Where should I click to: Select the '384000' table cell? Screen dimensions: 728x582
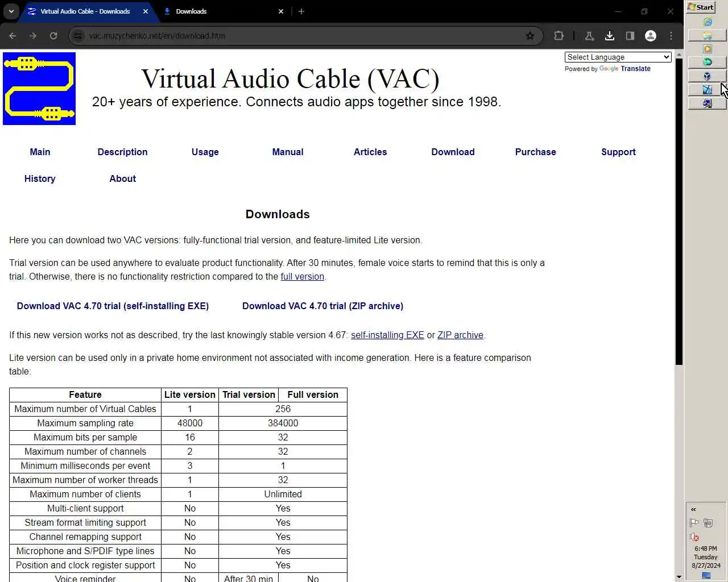coord(283,423)
